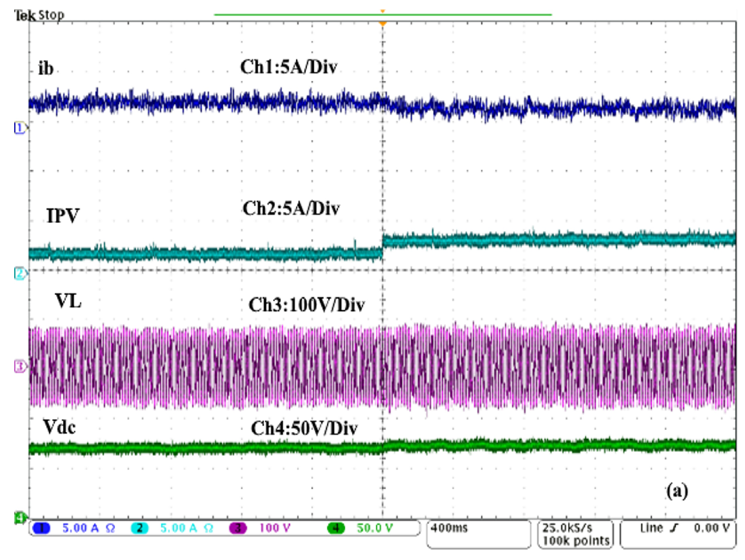Toggle the cyan channel 2 badge

click(x=139, y=528)
